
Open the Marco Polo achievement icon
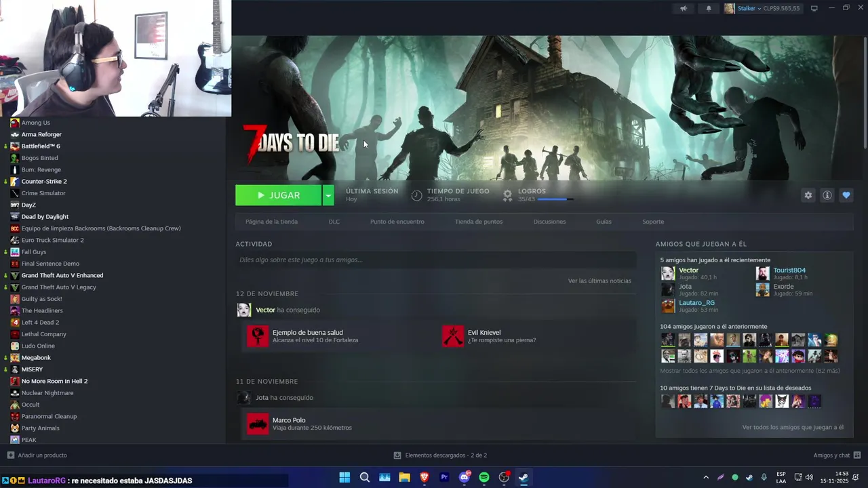click(x=258, y=424)
